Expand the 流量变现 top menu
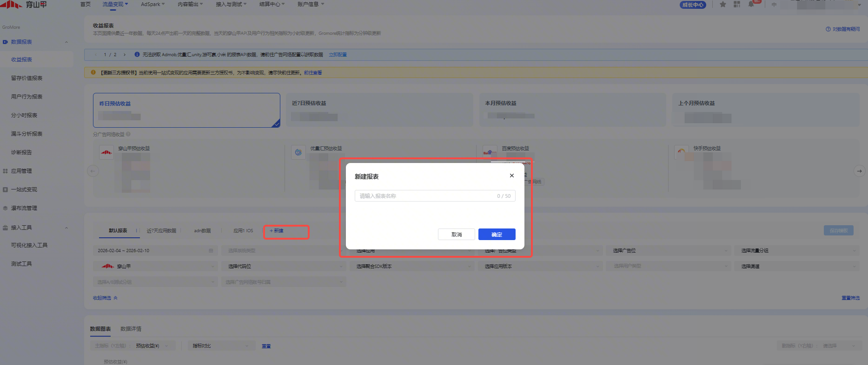 click(115, 4)
